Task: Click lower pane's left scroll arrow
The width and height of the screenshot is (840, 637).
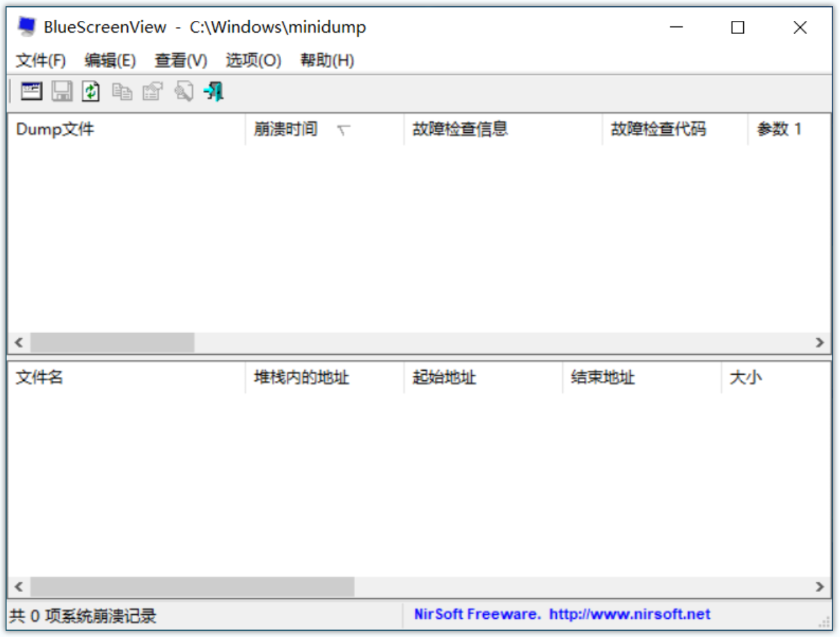Action: coord(19,587)
